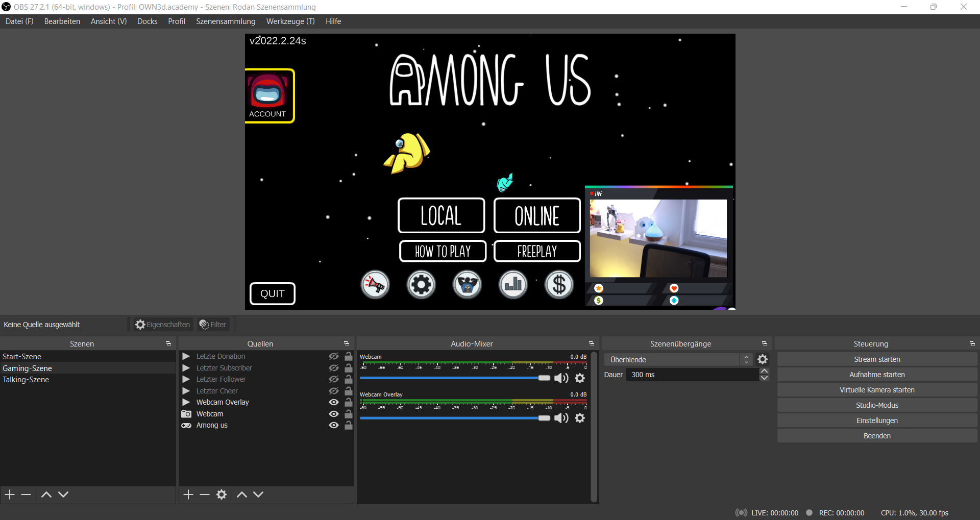Open the Szenensammlung menu
The width and height of the screenshot is (980, 520).
click(226, 21)
